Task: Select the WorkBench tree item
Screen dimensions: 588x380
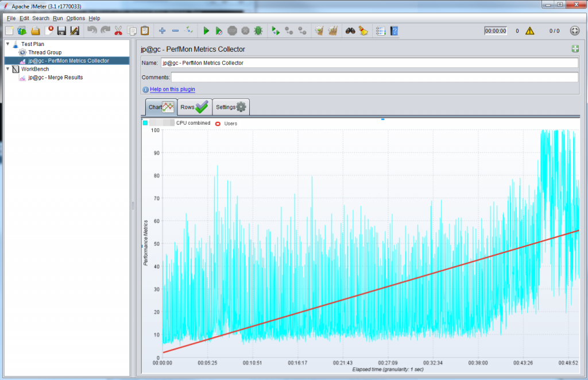Action: pyautogui.click(x=35, y=69)
